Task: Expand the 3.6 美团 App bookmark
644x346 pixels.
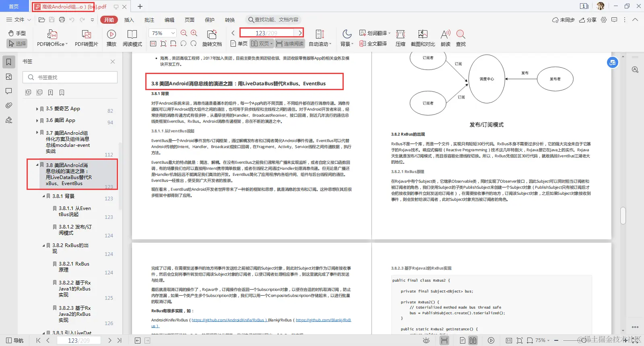Action: coord(37,121)
